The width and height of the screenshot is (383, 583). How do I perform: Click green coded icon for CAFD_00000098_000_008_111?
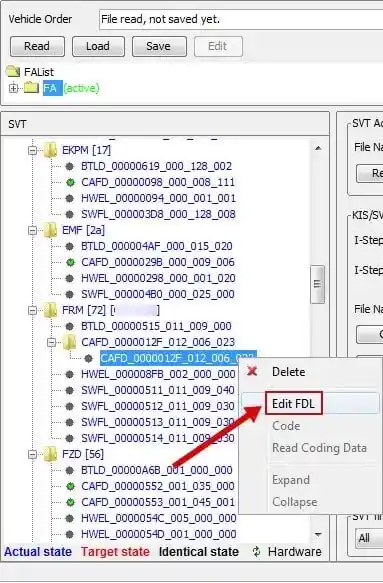[70, 182]
